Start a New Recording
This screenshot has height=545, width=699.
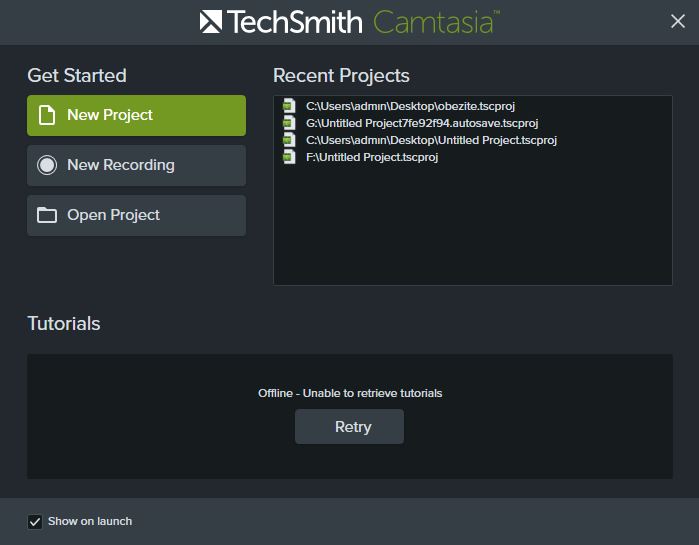[x=136, y=165]
